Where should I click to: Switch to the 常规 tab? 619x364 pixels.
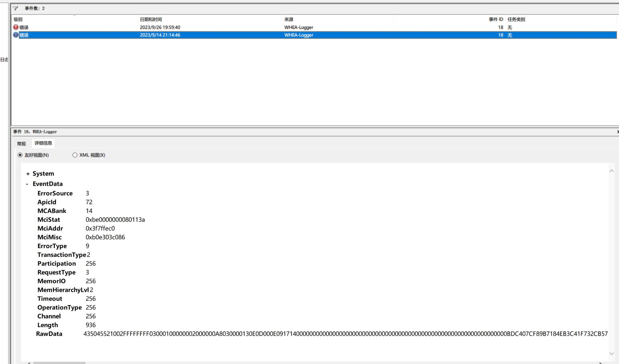[21, 144]
